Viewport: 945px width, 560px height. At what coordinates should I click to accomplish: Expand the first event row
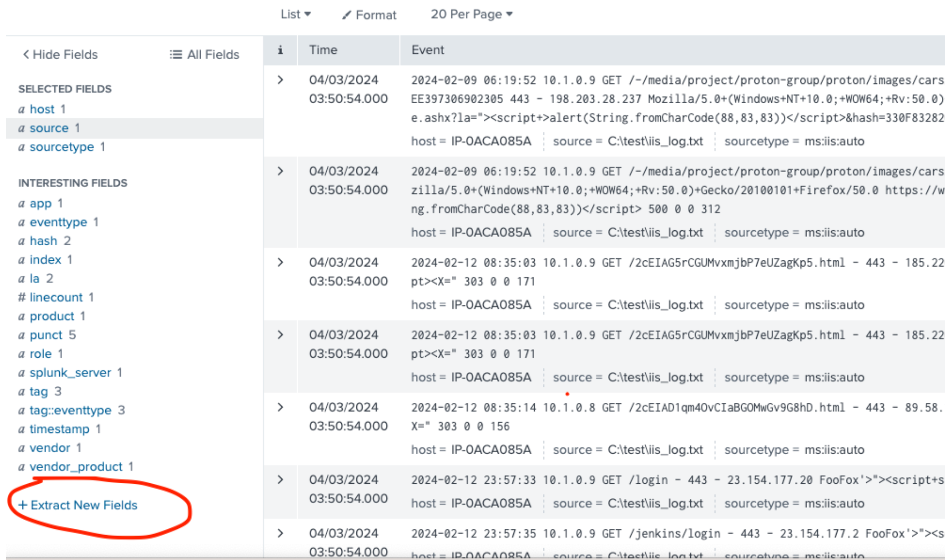(280, 80)
